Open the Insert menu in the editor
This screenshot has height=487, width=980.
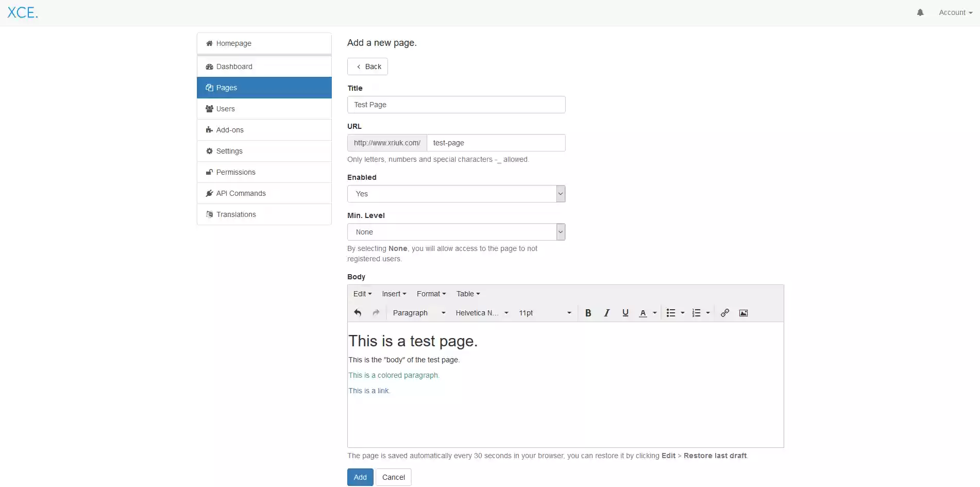click(x=394, y=294)
